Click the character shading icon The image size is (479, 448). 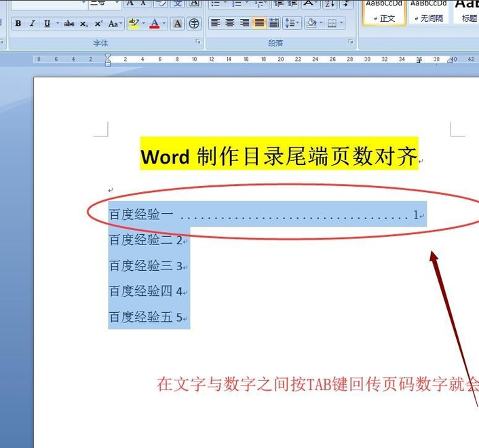pyautogui.click(x=178, y=24)
